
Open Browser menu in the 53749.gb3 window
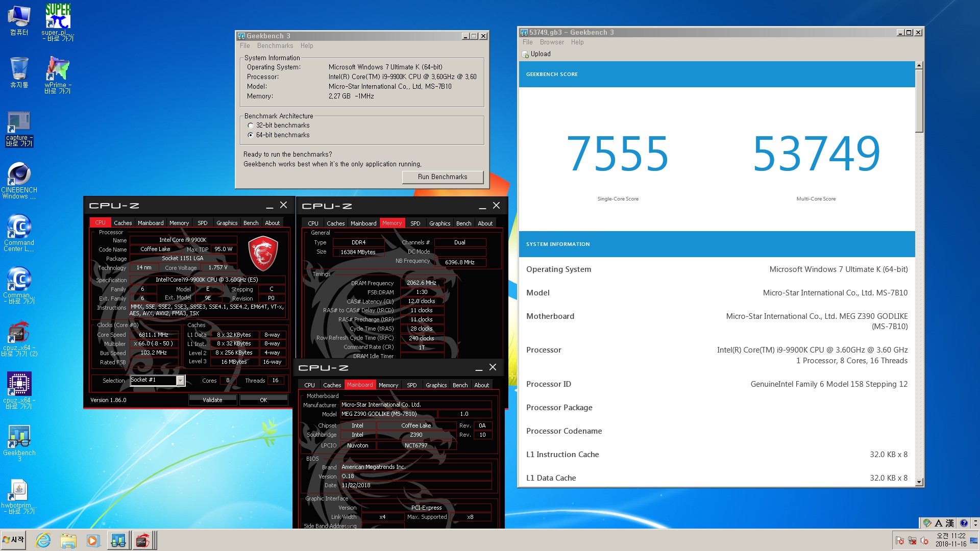(x=552, y=42)
